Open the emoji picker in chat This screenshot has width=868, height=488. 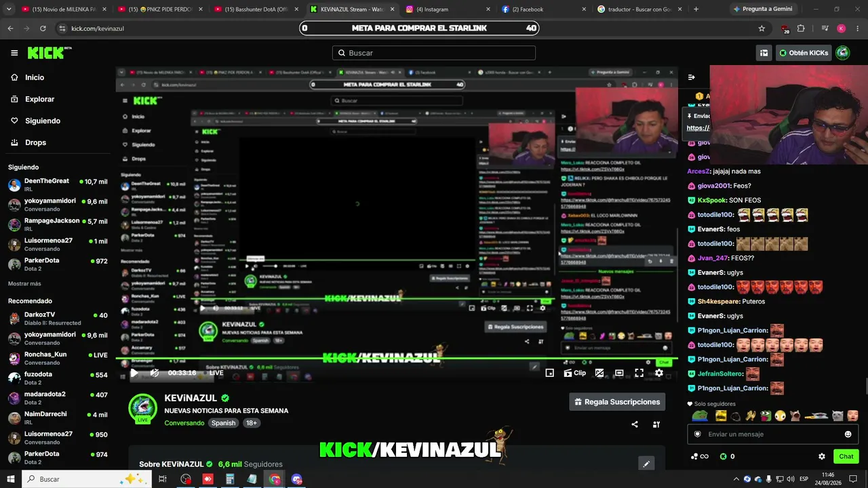848,434
